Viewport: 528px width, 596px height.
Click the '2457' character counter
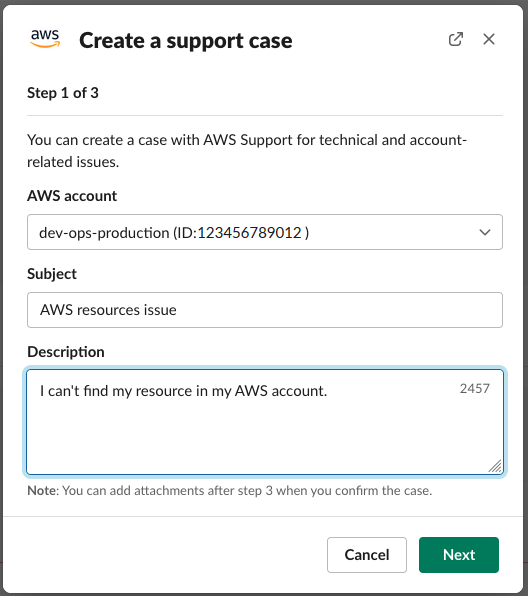474,388
